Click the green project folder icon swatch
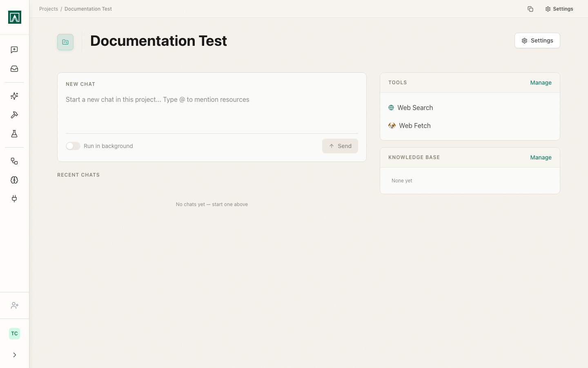Screen dimensions: 588x368 click(x=65, y=42)
